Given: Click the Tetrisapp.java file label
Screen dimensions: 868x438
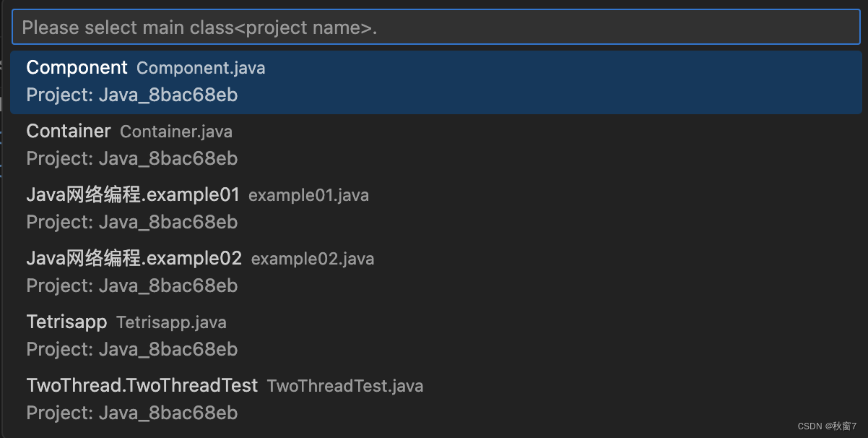Looking at the screenshot, I should pyautogui.click(x=171, y=323).
